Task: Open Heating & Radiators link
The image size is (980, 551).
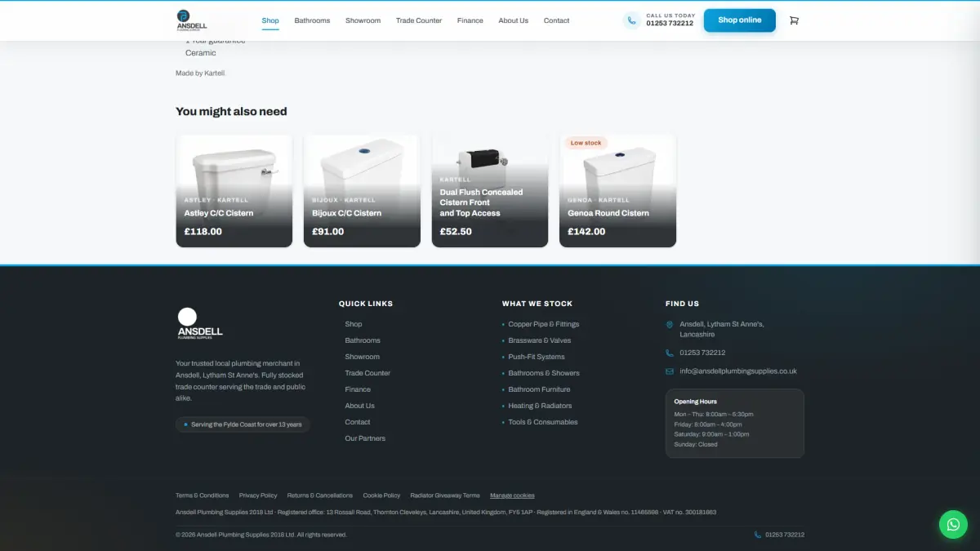Action: (x=540, y=406)
